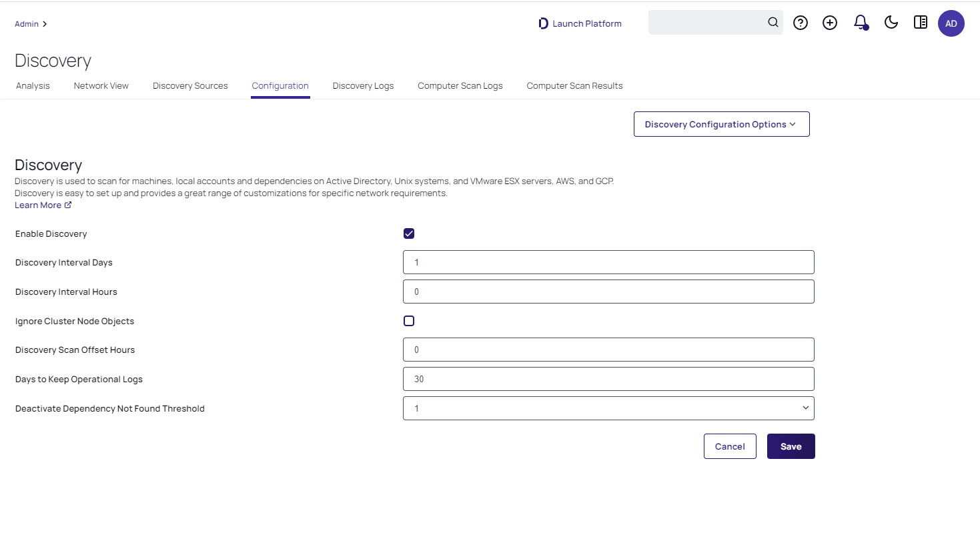Toggle the side panel layout icon
Viewport: 980px width, 543px height.
pyautogui.click(x=921, y=23)
